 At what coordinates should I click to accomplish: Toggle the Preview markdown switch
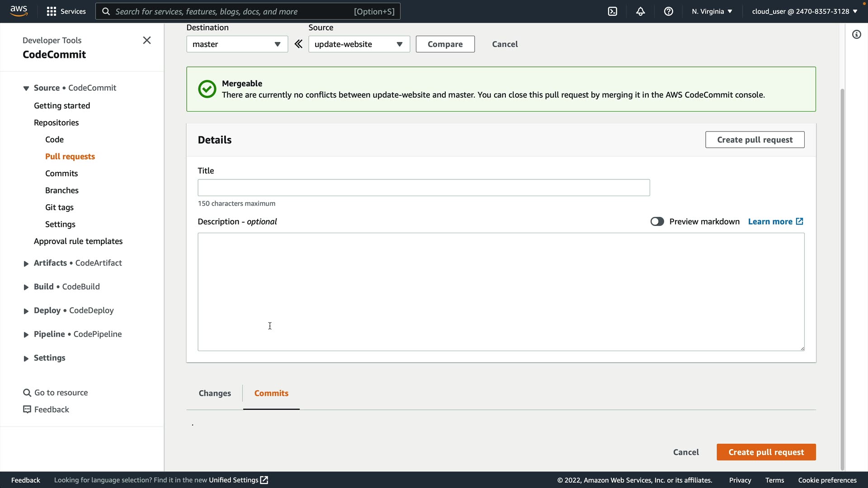(x=657, y=221)
